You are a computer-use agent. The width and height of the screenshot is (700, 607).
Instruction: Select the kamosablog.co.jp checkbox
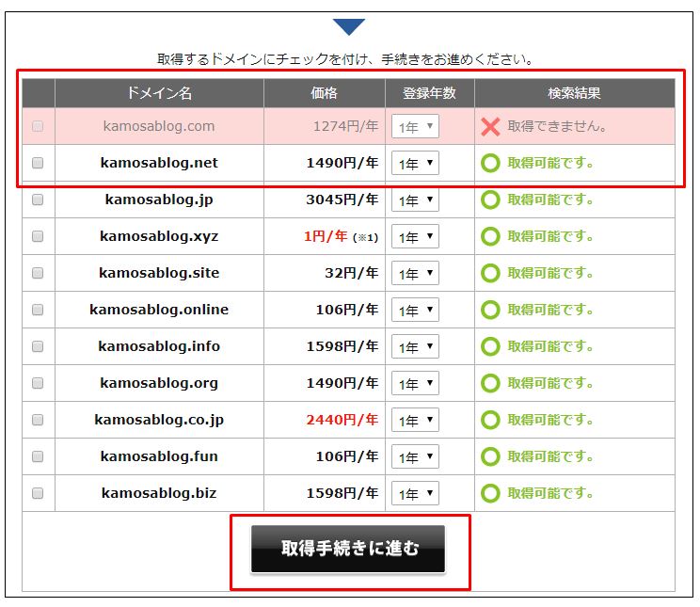click(x=38, y=420)
